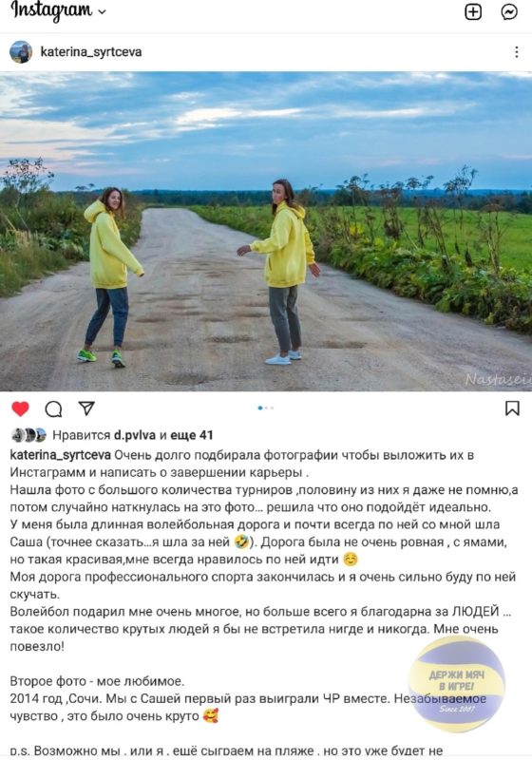Tap the carousel pagination dots
Image resolution: width=532 pixels, height=760 pixels.
[266, 408]
